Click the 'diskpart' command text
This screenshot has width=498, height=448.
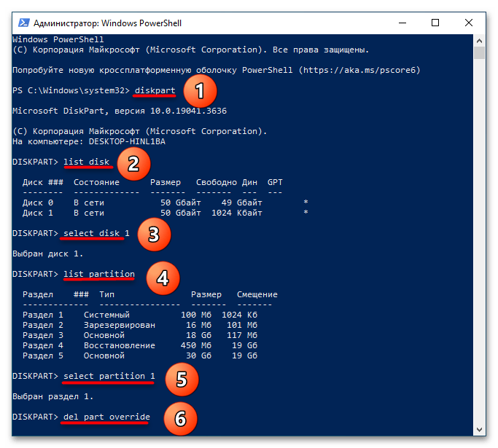click(x=155, y=90)
